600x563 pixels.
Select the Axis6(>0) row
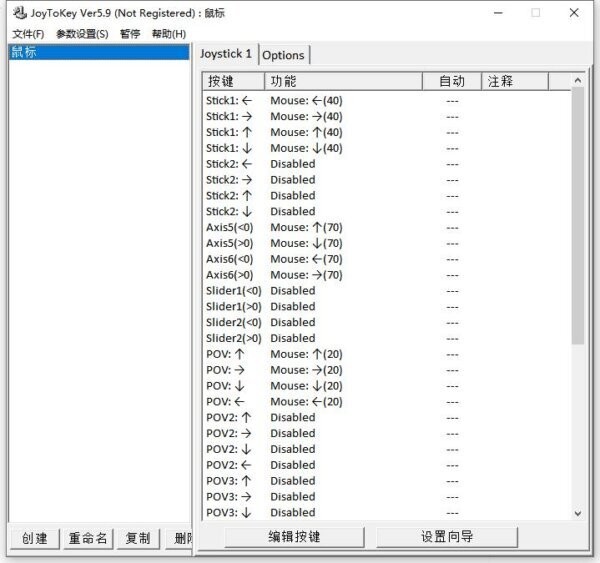pos(386,275)
